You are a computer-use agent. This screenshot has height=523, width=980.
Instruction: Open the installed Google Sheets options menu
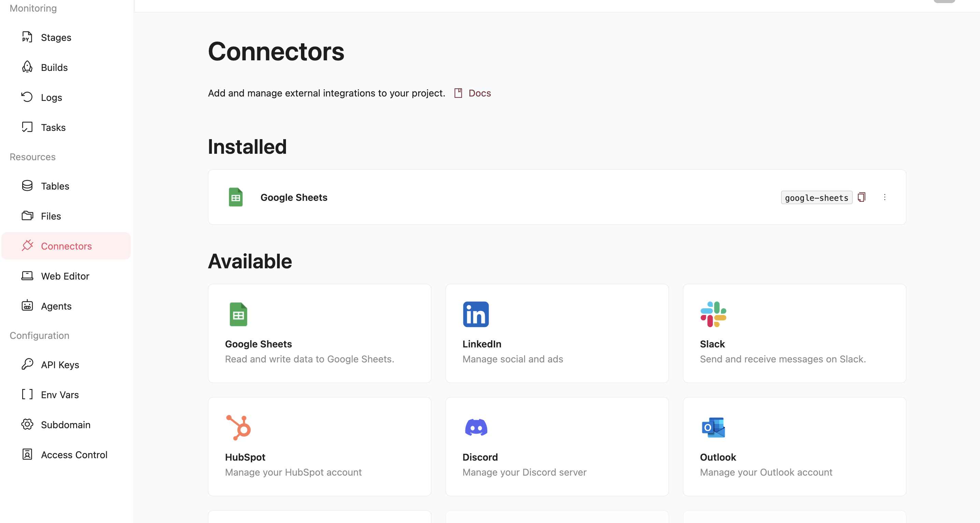pos(884,197)
